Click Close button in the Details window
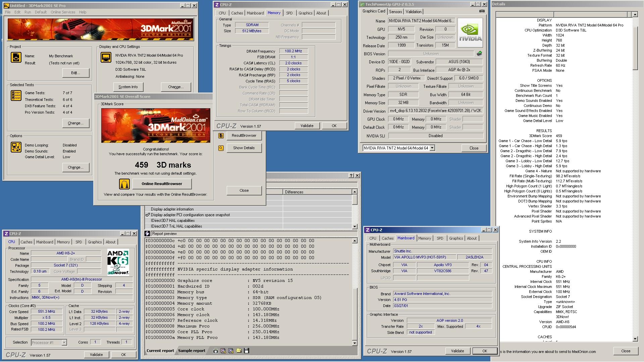 point(626,351)
